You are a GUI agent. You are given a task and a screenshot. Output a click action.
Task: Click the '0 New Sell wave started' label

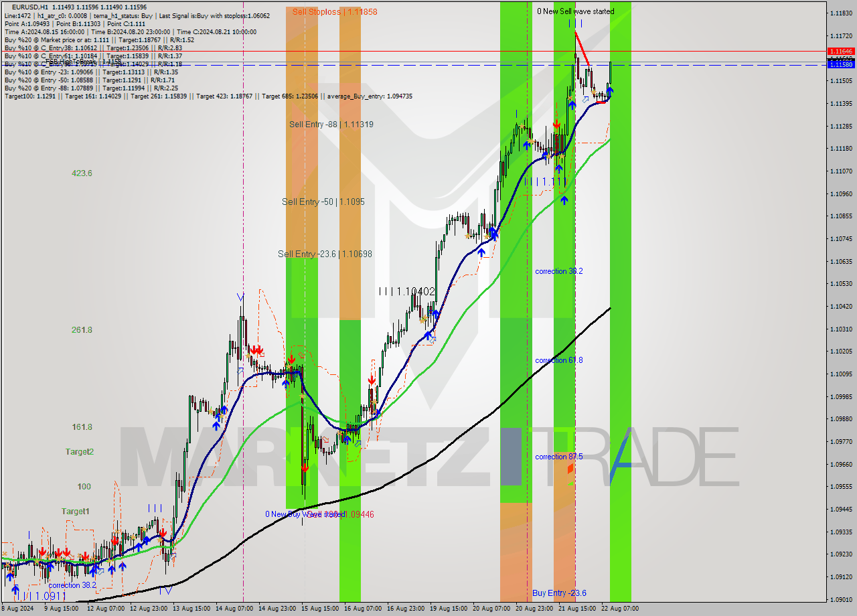coord(575,11)
